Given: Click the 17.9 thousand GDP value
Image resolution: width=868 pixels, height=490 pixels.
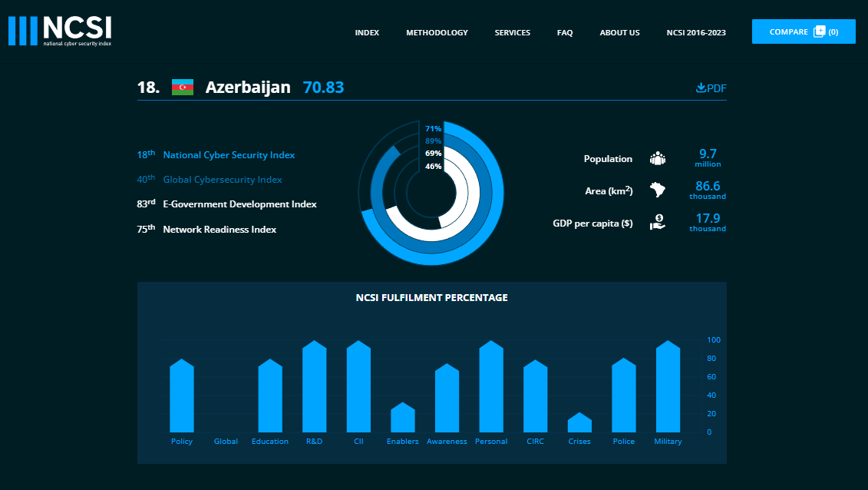Looking at the screenshot, I should click(x=708, y=222).
